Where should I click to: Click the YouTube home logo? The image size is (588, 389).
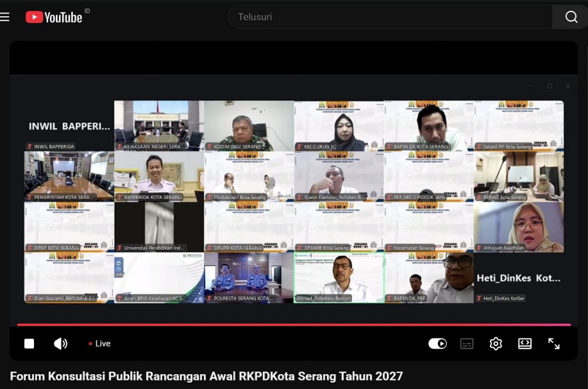click(x=54, y=17)
